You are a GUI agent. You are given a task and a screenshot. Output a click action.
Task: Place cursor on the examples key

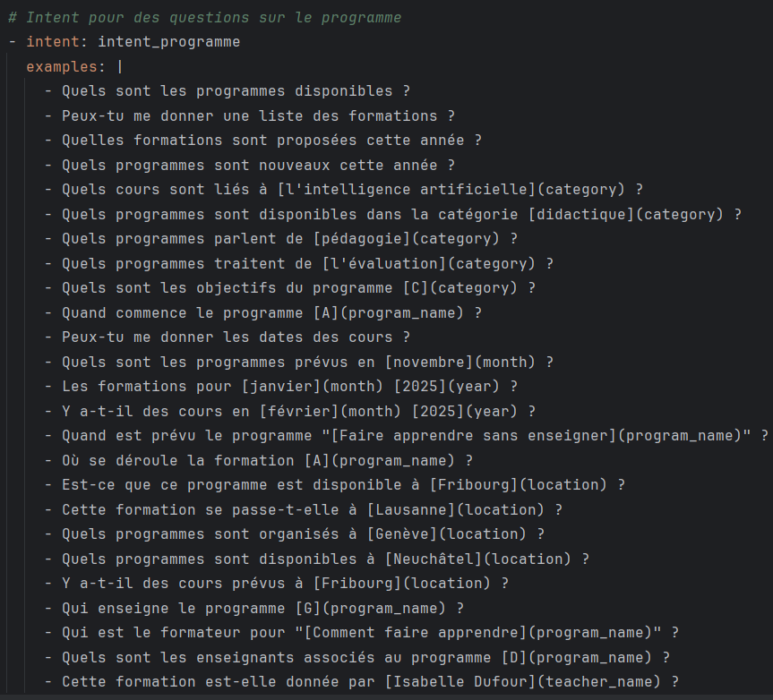[65, 66]
